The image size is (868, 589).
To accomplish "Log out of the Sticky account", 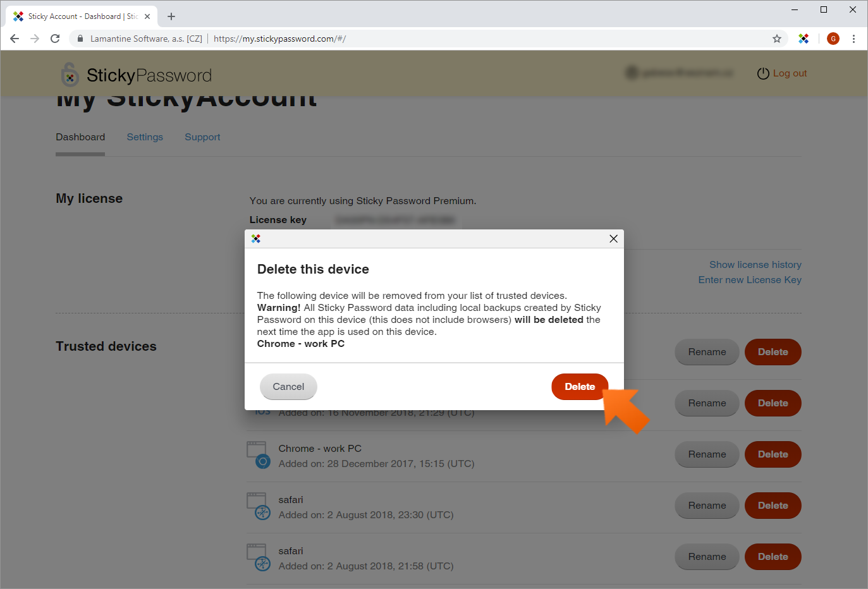I will coord(790,73).
